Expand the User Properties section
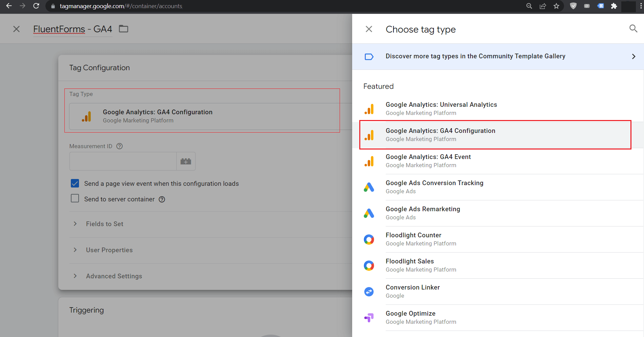The width and height of the screenshot is (644, 337). click(x=210, y=250)
